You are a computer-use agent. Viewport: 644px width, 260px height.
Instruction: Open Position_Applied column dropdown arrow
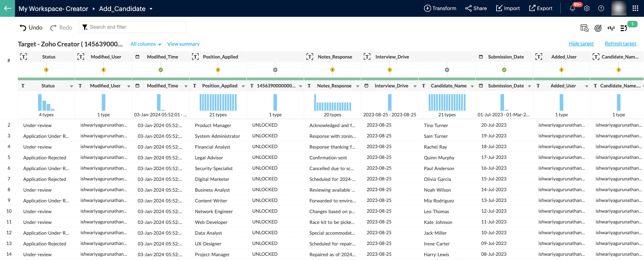click(x=243, y=86)
